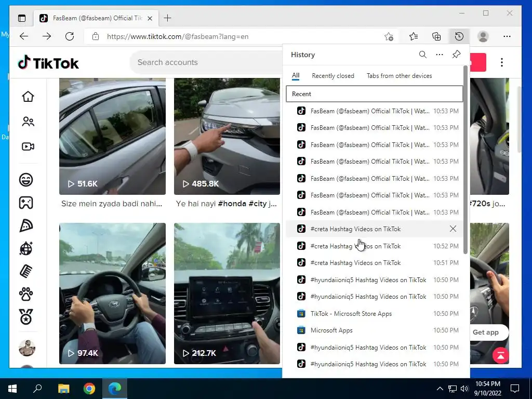Show hidden system tray icons

click(x=440, y=389)
